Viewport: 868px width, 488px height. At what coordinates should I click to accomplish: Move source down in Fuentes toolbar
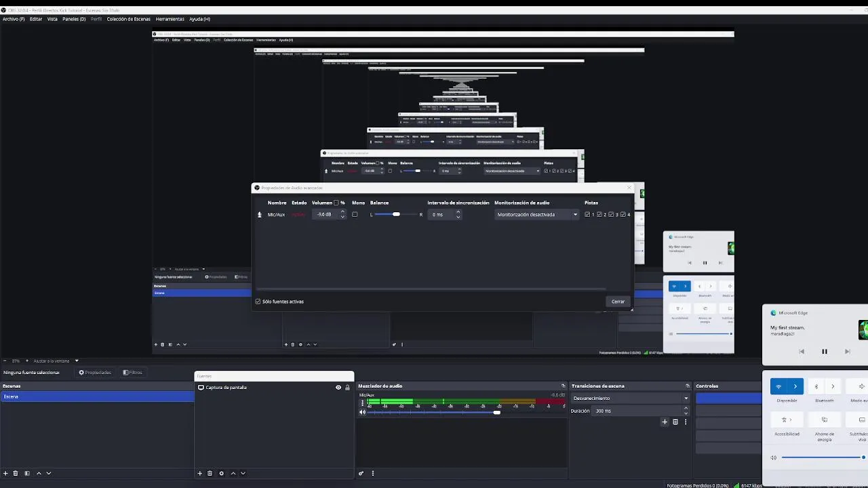pyautogui.click(x=243, y=473)
